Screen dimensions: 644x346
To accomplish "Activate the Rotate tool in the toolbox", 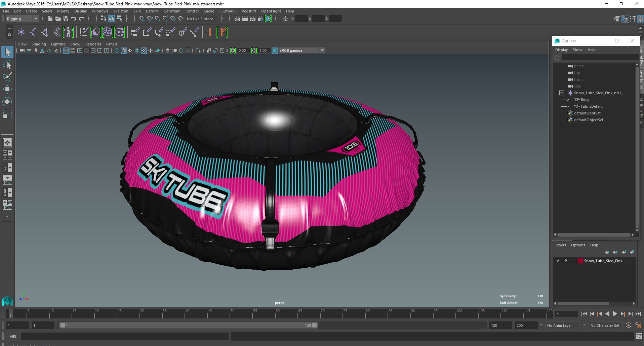I will click(7, 101).
